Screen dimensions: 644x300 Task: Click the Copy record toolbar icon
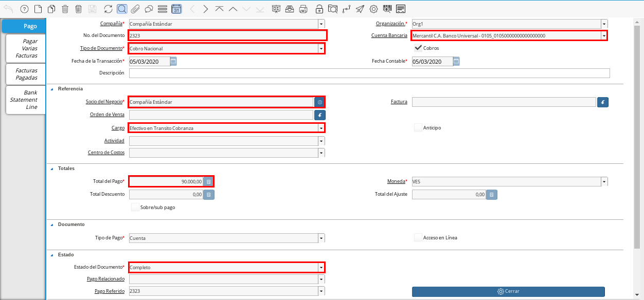pos(51,9)
